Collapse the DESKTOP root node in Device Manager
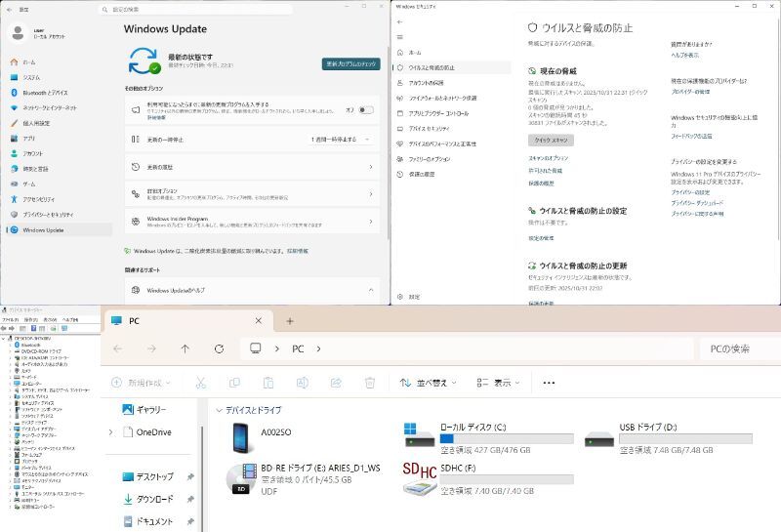781x532 pixels. pyautogui.click(x=4, y=338)
